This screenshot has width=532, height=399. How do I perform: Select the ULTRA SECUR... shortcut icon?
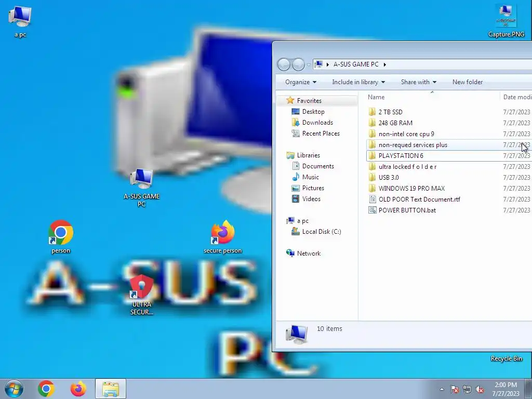coord(142,295)
